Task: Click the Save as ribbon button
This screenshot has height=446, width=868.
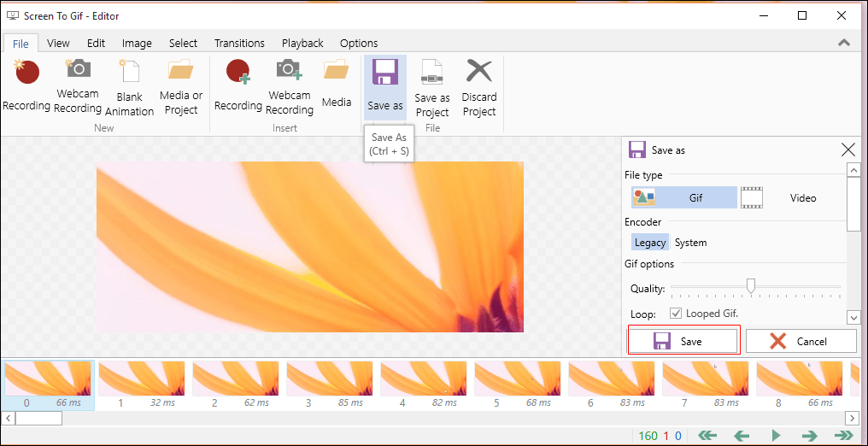Action: click(385, 87)
